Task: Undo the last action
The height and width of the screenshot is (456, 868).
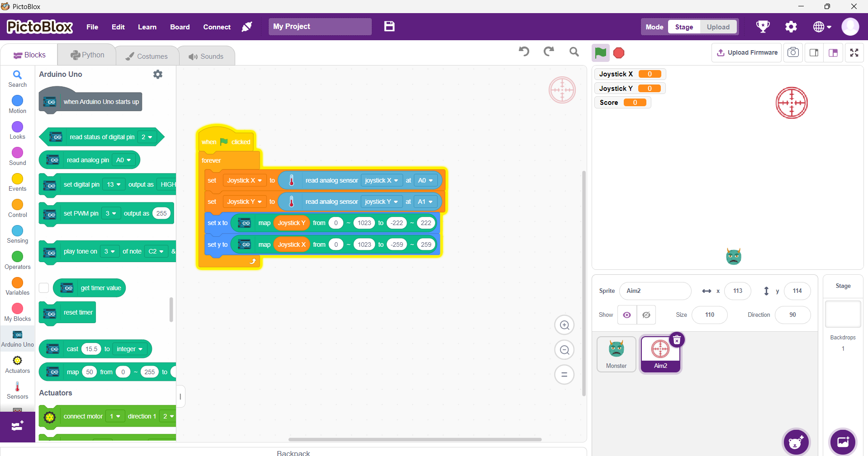Action: pyautogui.click(x=524, y=52)
